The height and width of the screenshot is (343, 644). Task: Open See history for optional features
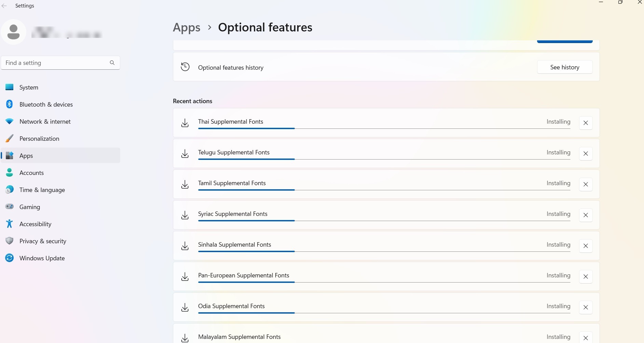(x=564, y=67)
